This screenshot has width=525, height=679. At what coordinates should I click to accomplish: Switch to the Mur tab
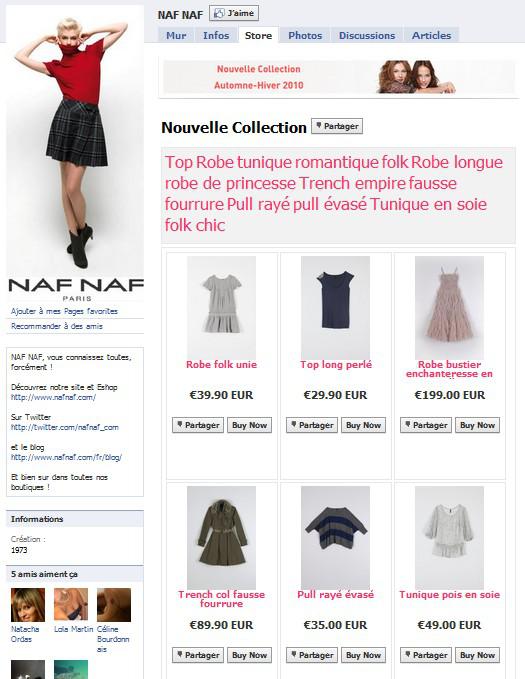point(176,36)
